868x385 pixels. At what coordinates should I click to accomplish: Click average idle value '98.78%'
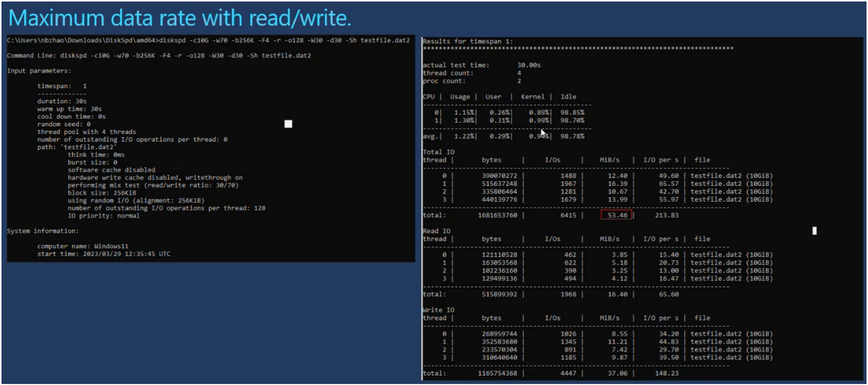pyautogui.click(x=572, y=137)
